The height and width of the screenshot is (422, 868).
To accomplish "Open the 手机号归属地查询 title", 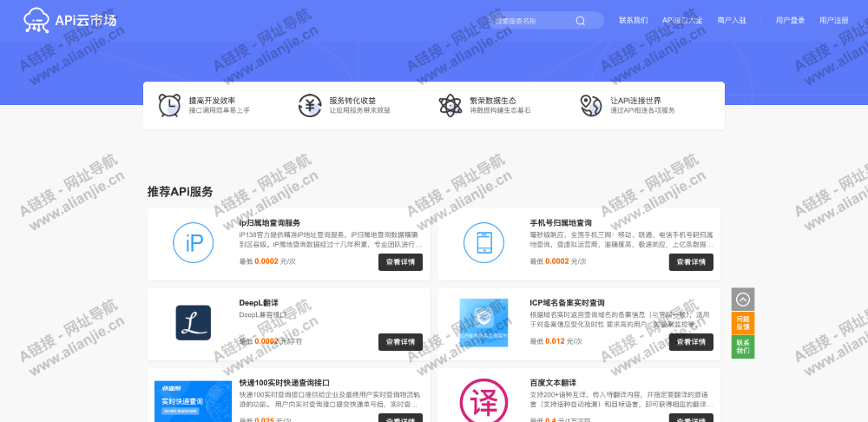I will (x=560, y=222).
